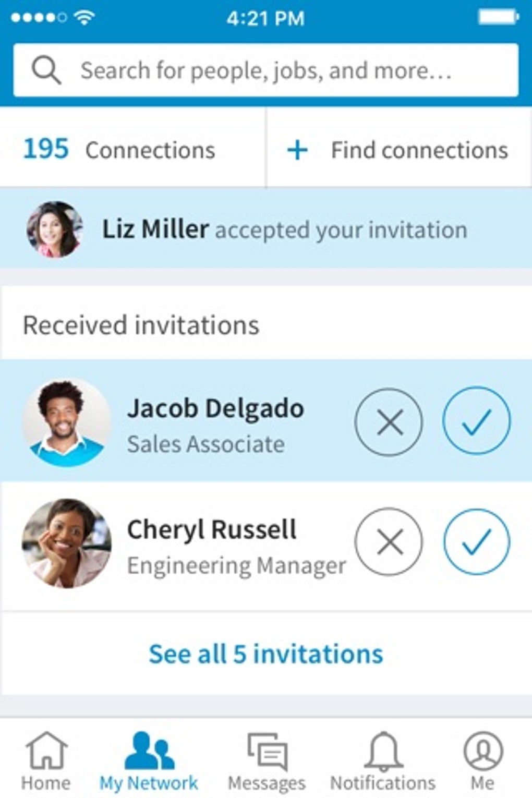Open the Me profile tab

(x=482, y=760)
